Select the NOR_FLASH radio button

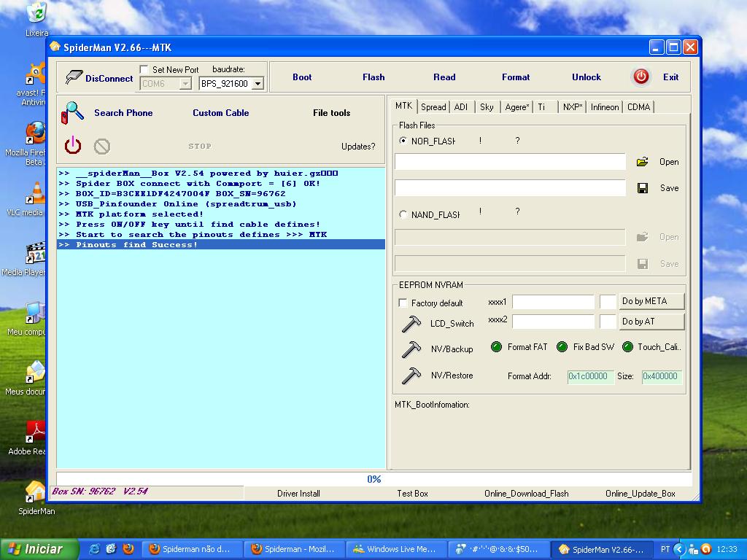pos(403,141)
